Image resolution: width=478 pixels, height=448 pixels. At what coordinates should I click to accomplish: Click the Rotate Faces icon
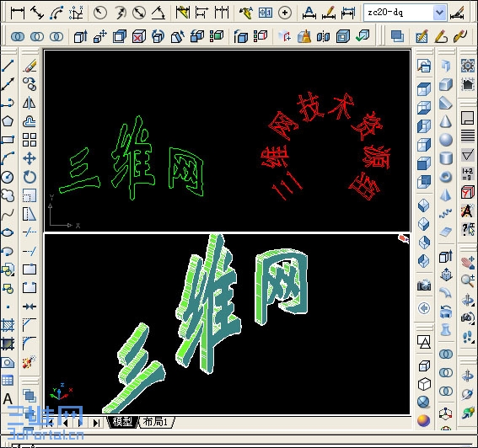click(x=158, y=36)
